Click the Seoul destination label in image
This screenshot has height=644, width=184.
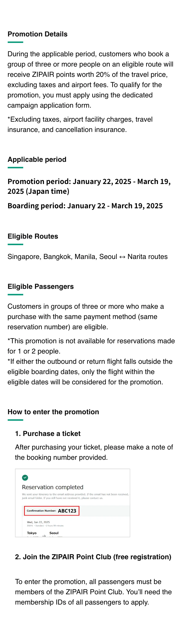(x=54, y=533)
